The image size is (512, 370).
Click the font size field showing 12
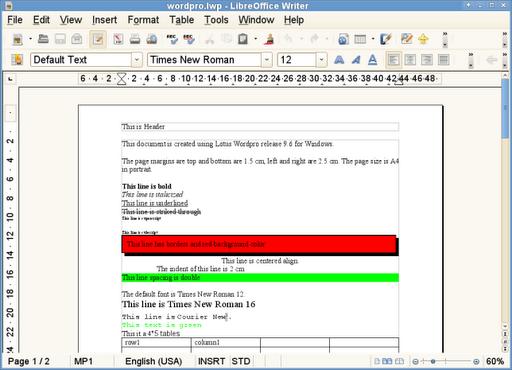click(297, 60)
